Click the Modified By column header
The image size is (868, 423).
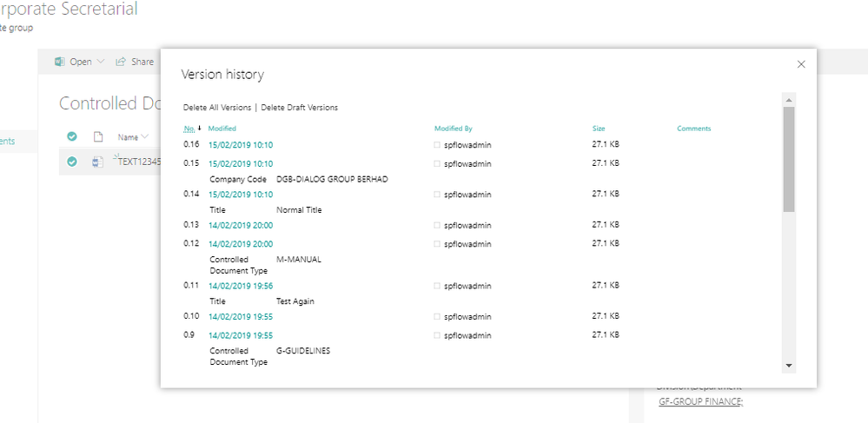[x=453, y=129]
